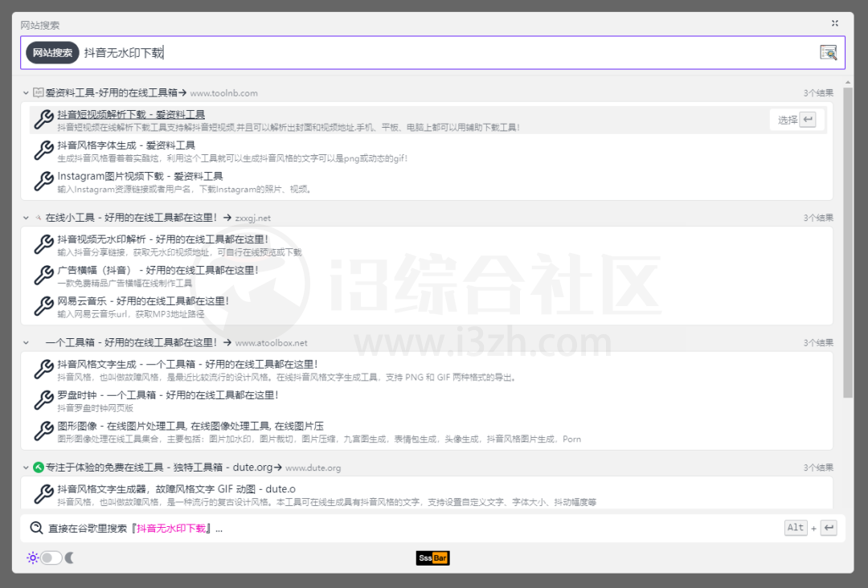
Task: Toggle the light/dark theme switch
Action: tap(51, 557)
